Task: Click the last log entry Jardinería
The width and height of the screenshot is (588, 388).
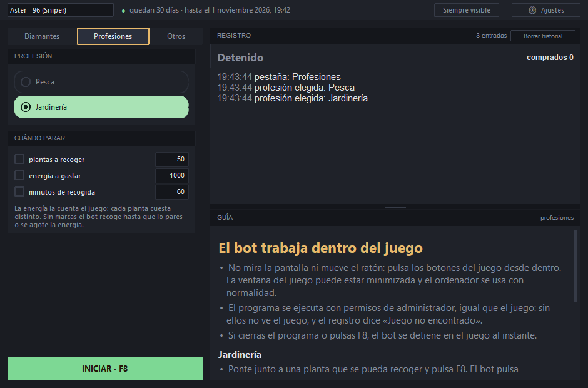Action: (x=293, y=98)
